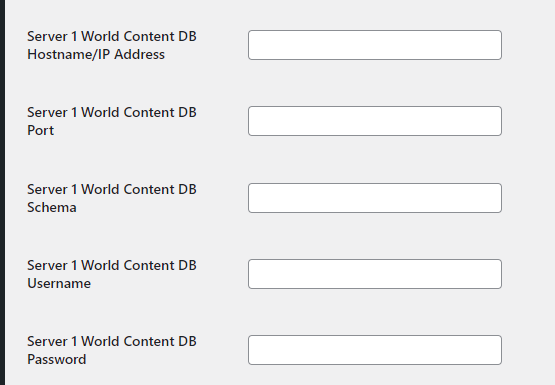Click the 'Port' label text
The height and width of the screenshot is (385, 555).
[x=40, y=131]
